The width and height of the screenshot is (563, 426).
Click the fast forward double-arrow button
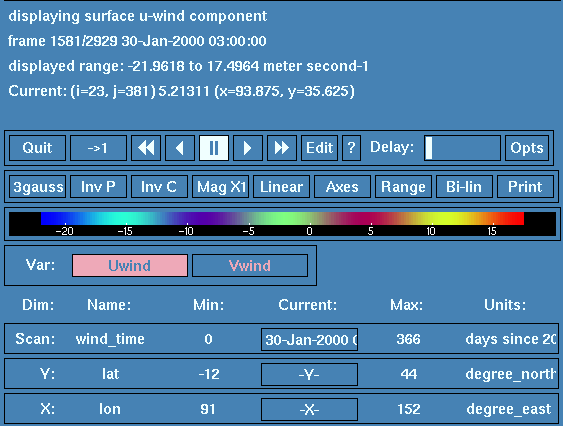282,148
